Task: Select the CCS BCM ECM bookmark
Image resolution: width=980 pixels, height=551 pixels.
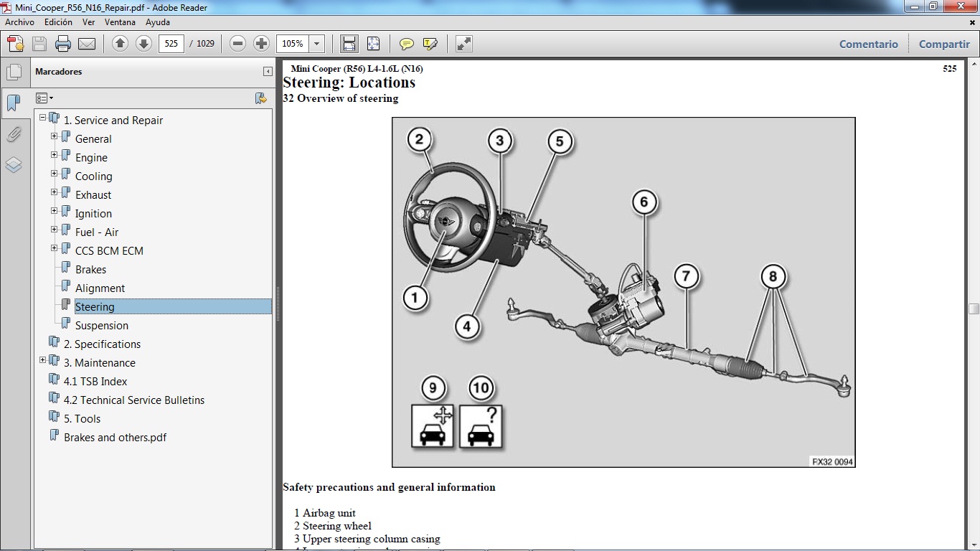Action: [109, 251]
